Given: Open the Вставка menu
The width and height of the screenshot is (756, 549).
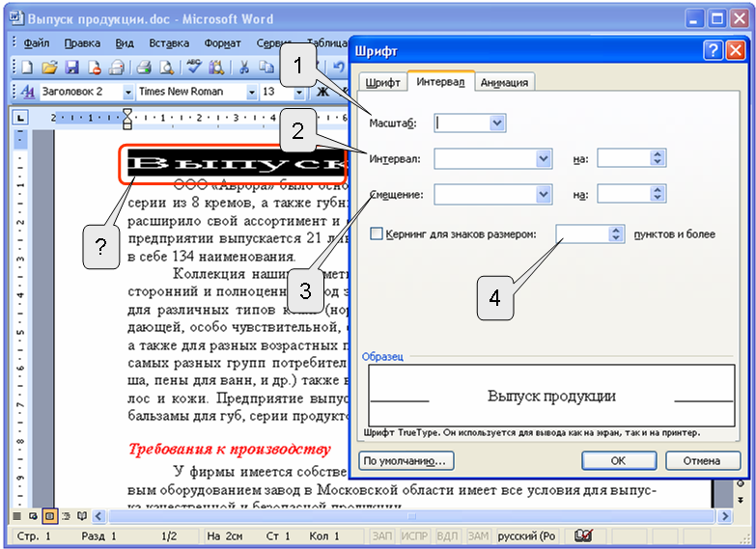Looking at the screenshot, I should pos(169,43).
